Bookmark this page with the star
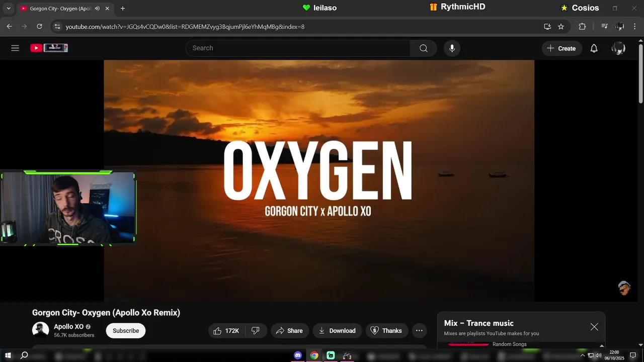Viewport: 644px width, 362px height. click(561, 27)
